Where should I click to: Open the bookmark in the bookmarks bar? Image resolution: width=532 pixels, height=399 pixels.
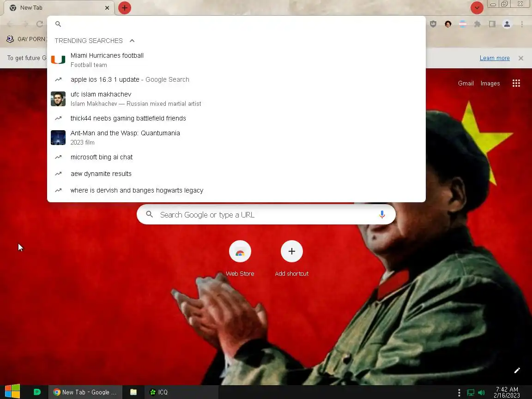pos(26,39)
